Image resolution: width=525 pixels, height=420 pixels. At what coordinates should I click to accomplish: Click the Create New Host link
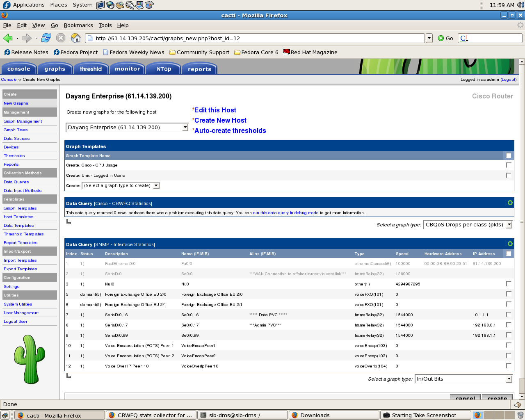[220, 120]
